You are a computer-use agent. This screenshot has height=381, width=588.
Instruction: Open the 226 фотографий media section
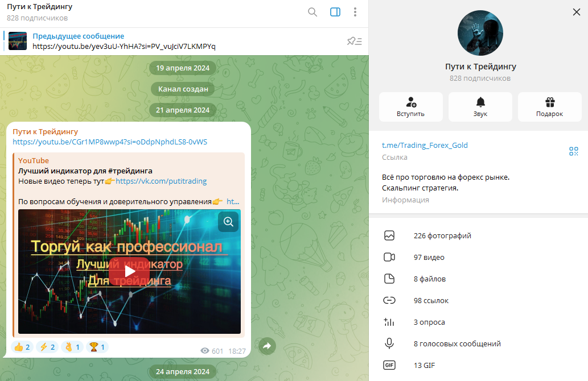click(442, 236)
